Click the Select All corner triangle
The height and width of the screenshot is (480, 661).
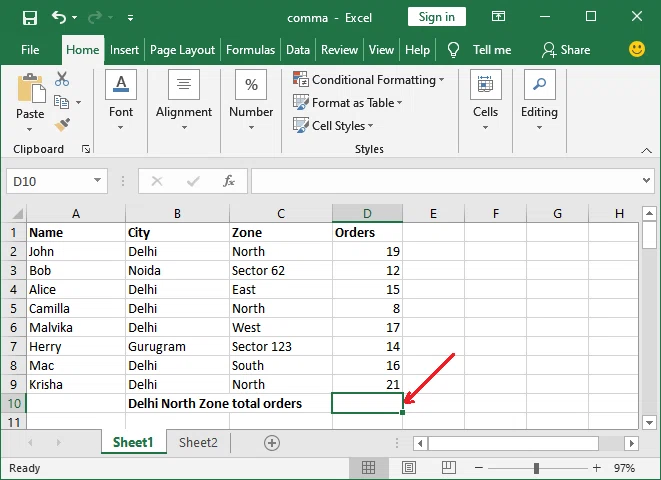[17, 214]
